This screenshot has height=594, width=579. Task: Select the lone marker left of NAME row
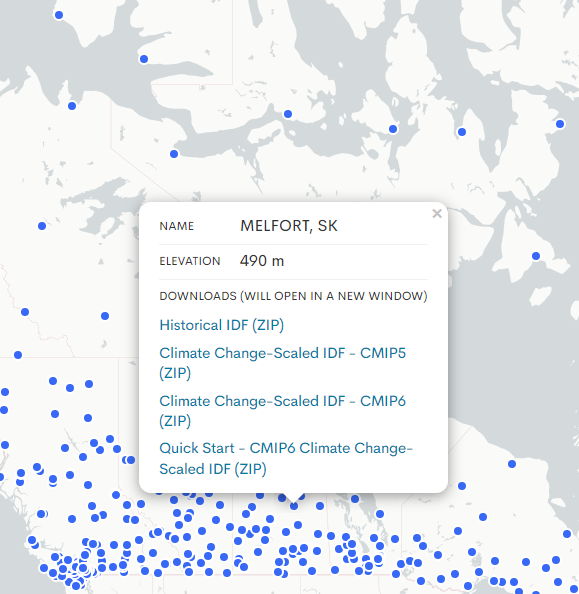[x=42, y=226]
